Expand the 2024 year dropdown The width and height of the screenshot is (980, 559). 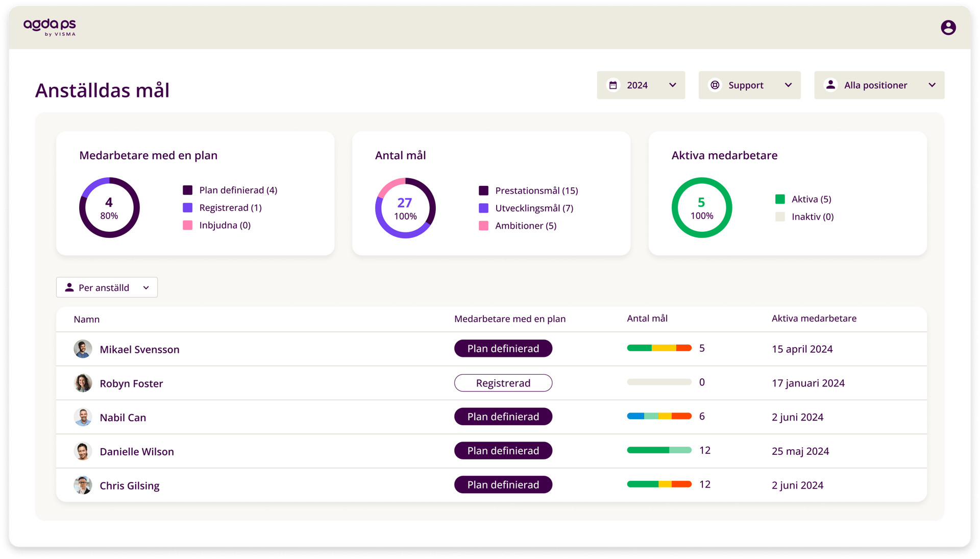tap(672, 85)
